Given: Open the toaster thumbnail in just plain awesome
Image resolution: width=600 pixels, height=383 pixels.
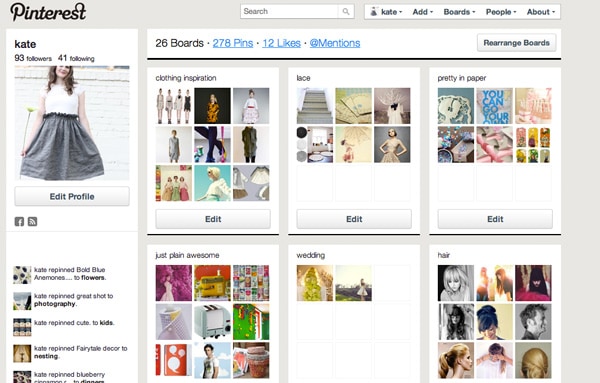Looking at the screenshot, I should [x=212, y=322].
